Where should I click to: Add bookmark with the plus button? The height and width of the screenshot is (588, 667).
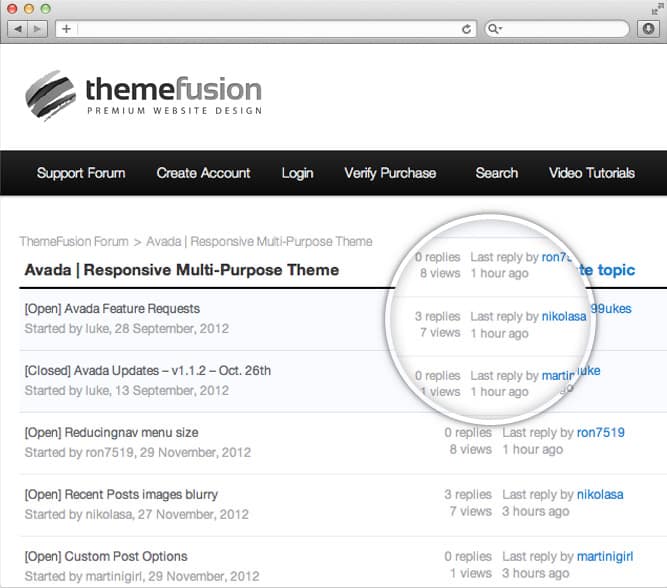click(66, 29)
